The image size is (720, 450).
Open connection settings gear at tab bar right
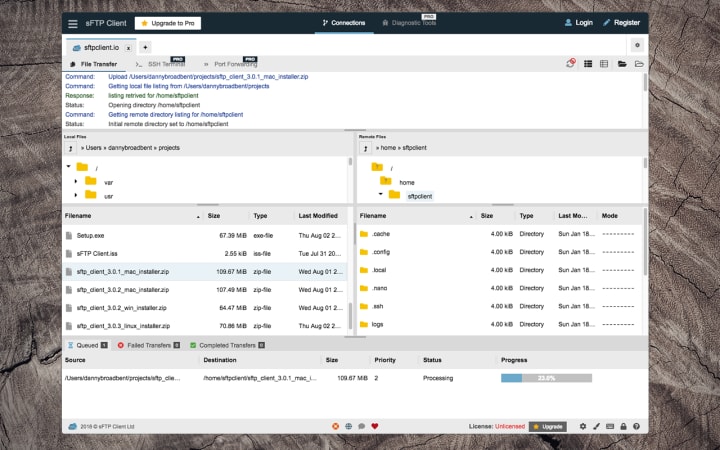(x=637, y=45)
